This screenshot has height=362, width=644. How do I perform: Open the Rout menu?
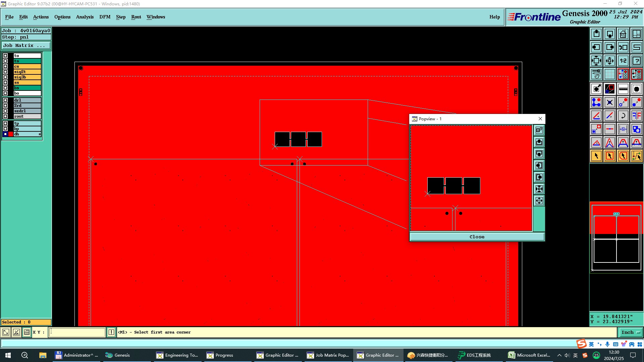point(136,17)
